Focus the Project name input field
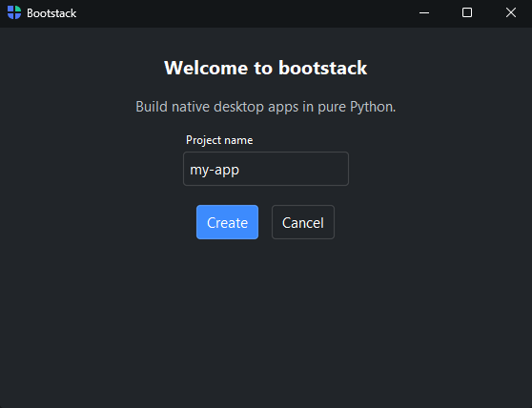Viewport: 532px width, 408px height. (266, 169)
